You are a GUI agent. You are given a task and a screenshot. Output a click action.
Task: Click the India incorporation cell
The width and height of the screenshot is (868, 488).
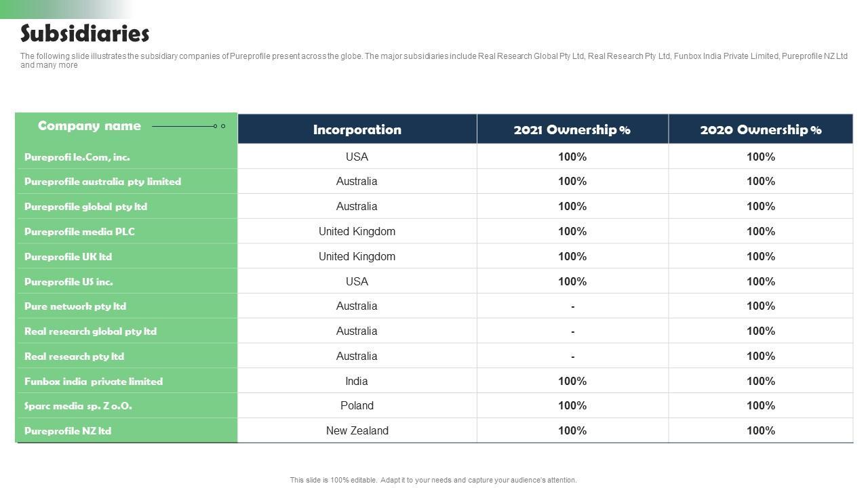pos(357,382)
